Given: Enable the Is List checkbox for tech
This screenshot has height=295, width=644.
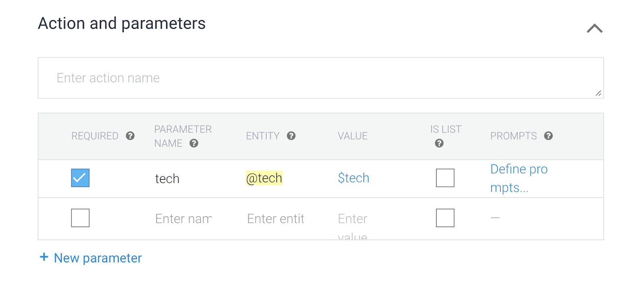Looking at the screenshot, I should (x=445, y=178).
